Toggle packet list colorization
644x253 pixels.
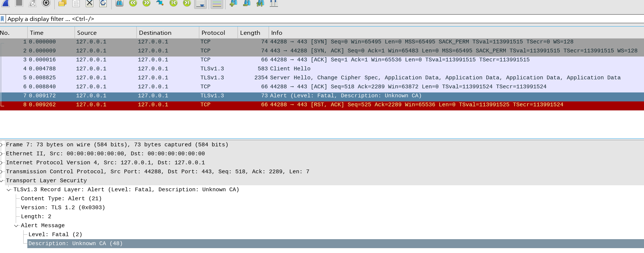pyautogui.click(x=217, y=4)
